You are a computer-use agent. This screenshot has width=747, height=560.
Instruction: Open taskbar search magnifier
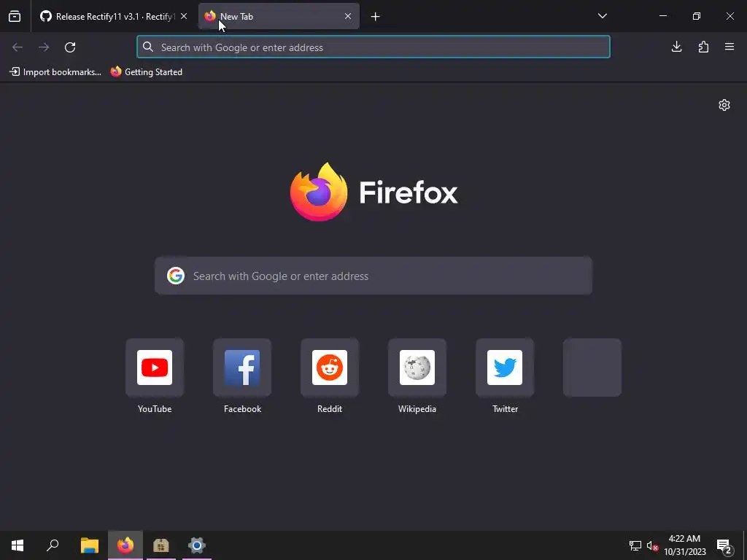click(53, 545)
